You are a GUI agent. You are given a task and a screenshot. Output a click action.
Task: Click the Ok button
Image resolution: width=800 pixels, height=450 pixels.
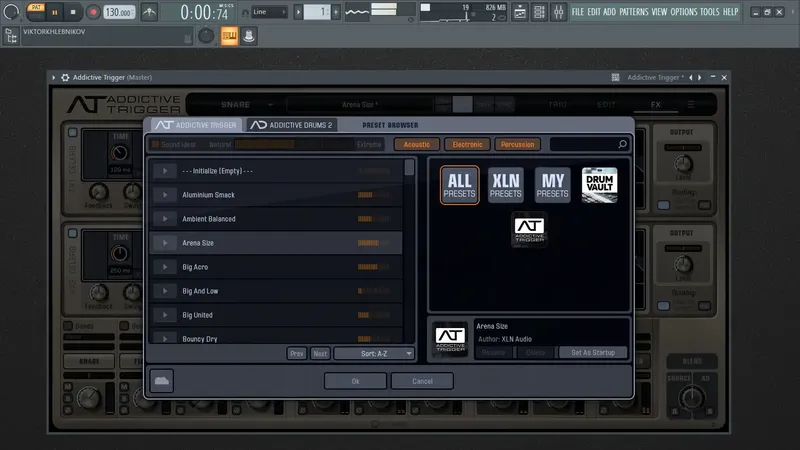point(355,381)
